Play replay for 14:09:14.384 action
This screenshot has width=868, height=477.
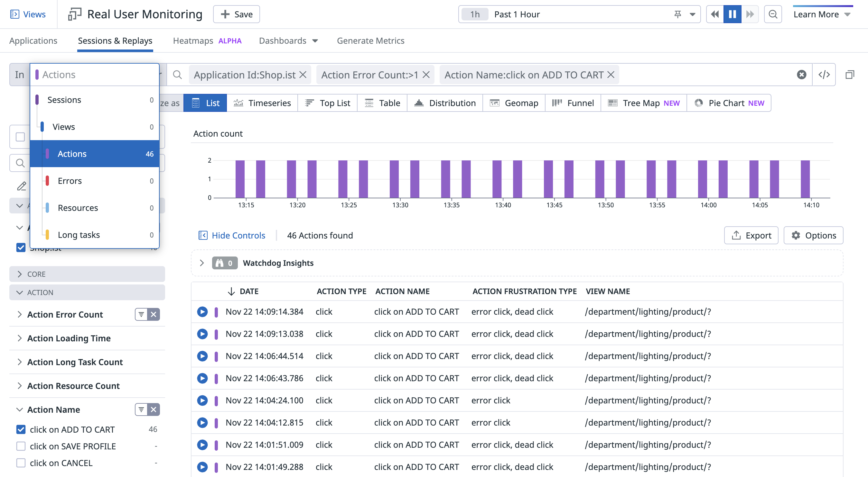tap(202, 312)
